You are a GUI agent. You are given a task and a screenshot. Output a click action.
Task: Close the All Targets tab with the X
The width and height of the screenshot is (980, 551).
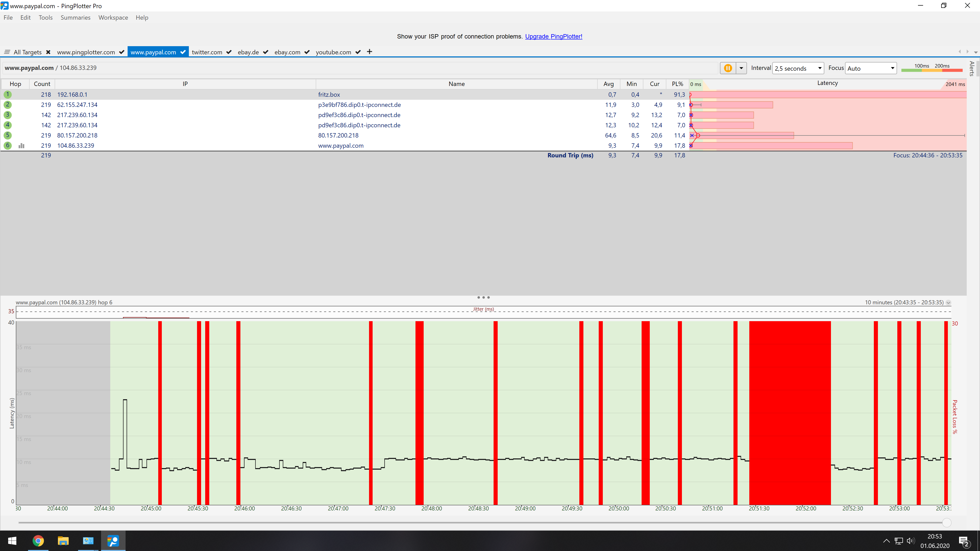pos(48,52)
